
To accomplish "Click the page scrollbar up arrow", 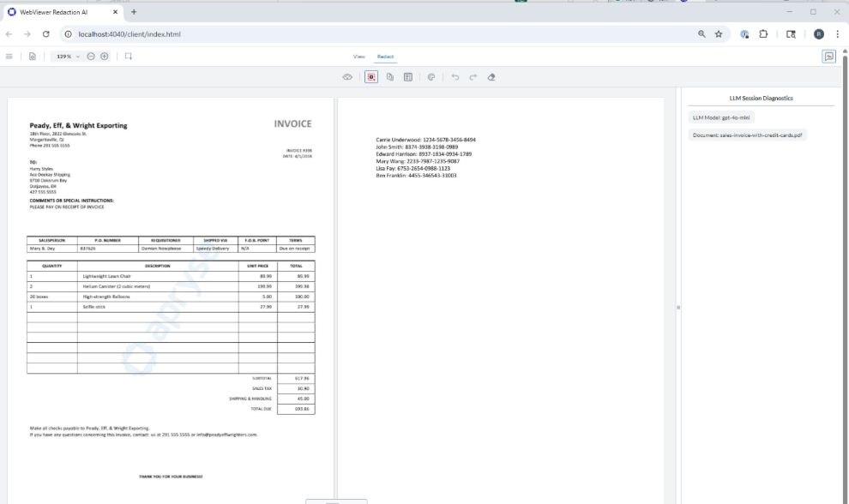I will pos(845,51).
